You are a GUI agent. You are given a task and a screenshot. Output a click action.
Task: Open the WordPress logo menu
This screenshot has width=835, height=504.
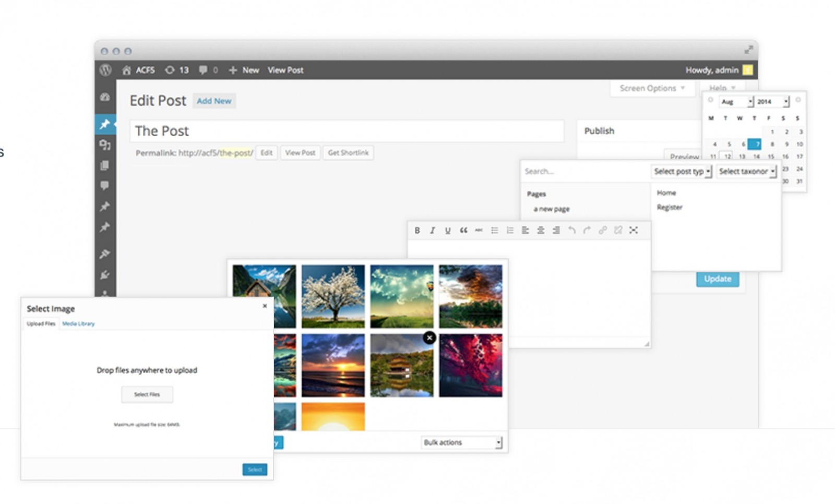(x=105, y=70)
